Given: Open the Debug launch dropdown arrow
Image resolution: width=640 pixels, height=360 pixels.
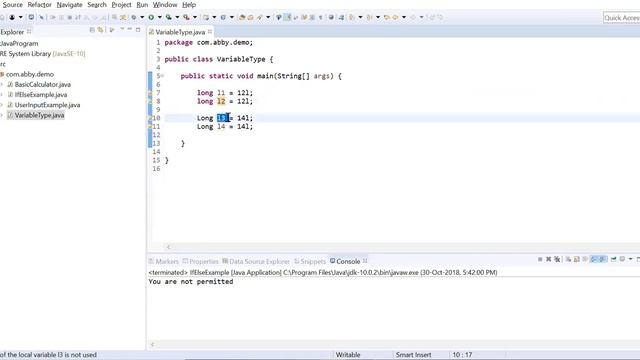Looking at the screenshot, I should (x=142, y=17).
